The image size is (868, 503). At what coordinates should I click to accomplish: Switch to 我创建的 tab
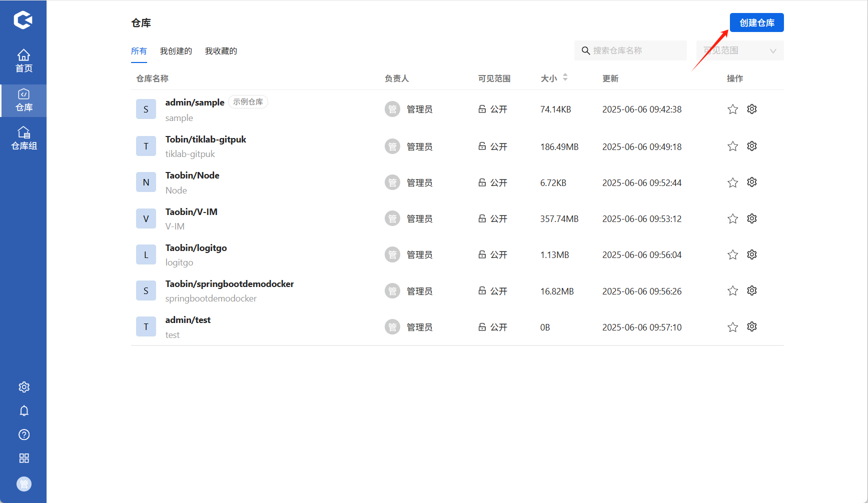pyautogui.click(x=176, y=51)
